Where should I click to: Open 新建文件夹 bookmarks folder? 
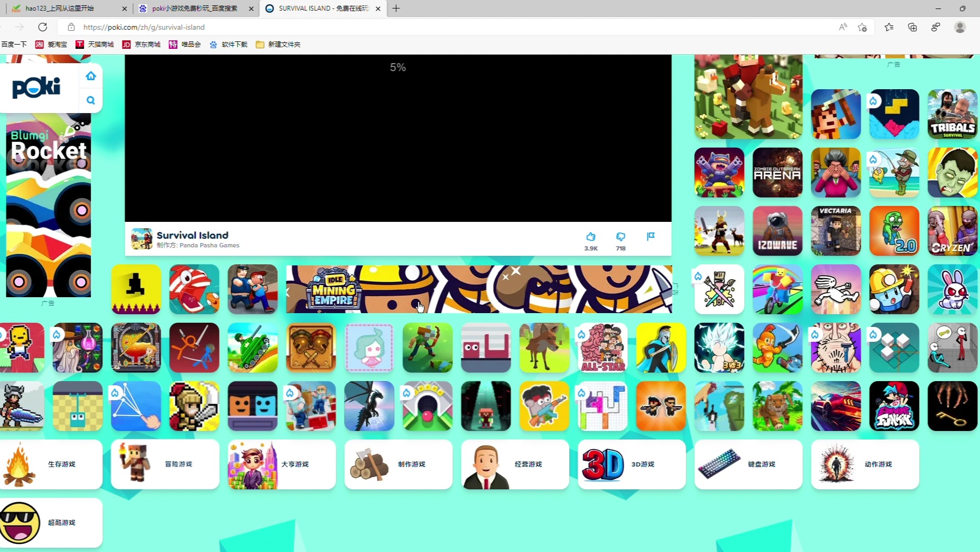[x=278, y=45]
